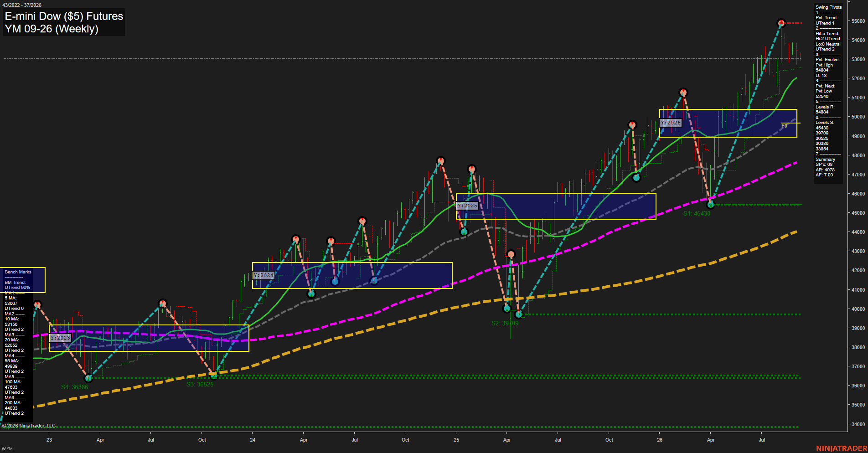The image size is (868, 453).
Task: Click the Bench Marks panel heading
Action: point(18,272)
